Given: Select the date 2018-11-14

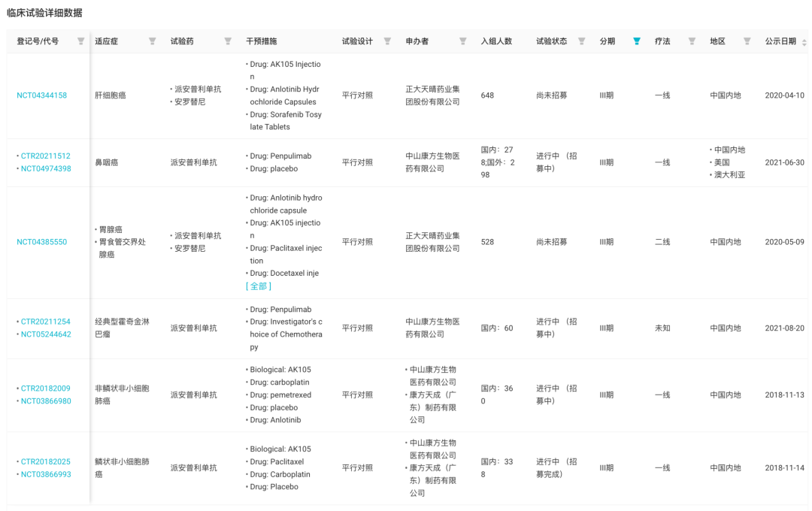Looking at the screenshot, I should (784, 467).
